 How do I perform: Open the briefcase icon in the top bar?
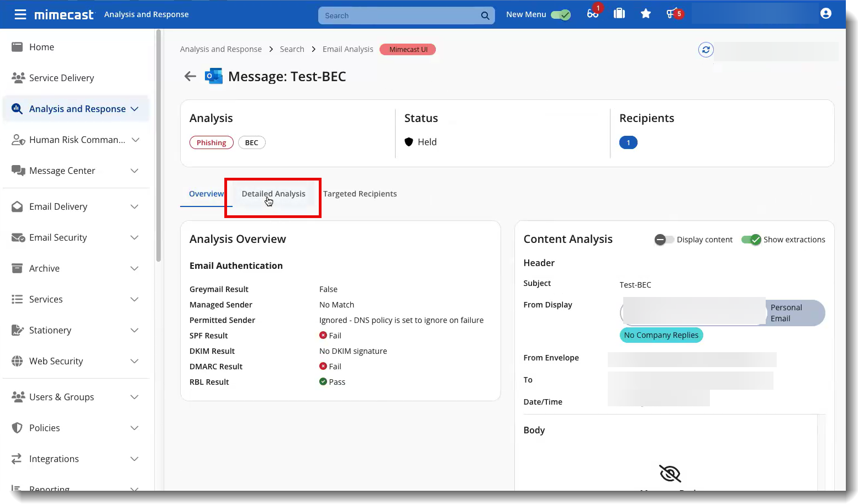point(619,13)
